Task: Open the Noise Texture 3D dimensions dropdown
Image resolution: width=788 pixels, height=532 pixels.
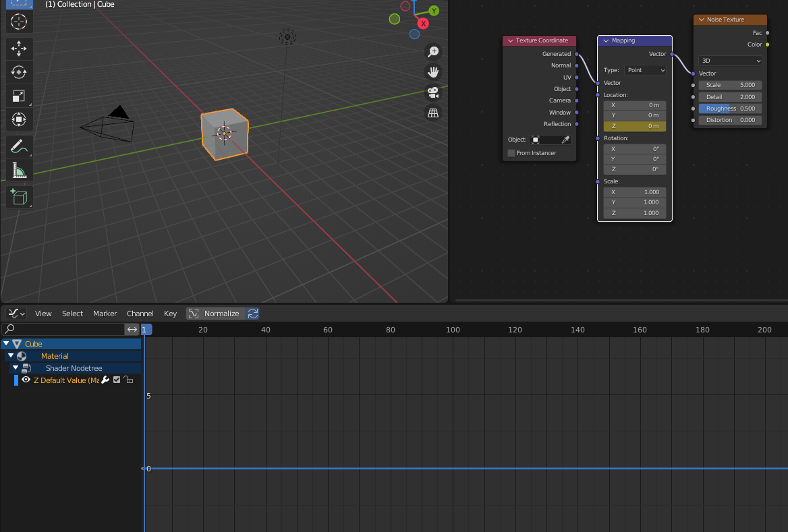Action: pyautogui.click(x=730, y=61)
